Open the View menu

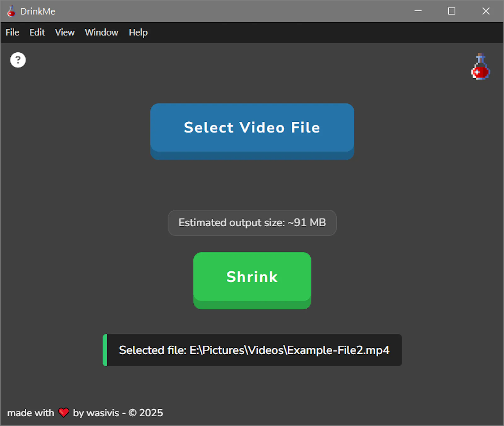click(x=65, y=32)
